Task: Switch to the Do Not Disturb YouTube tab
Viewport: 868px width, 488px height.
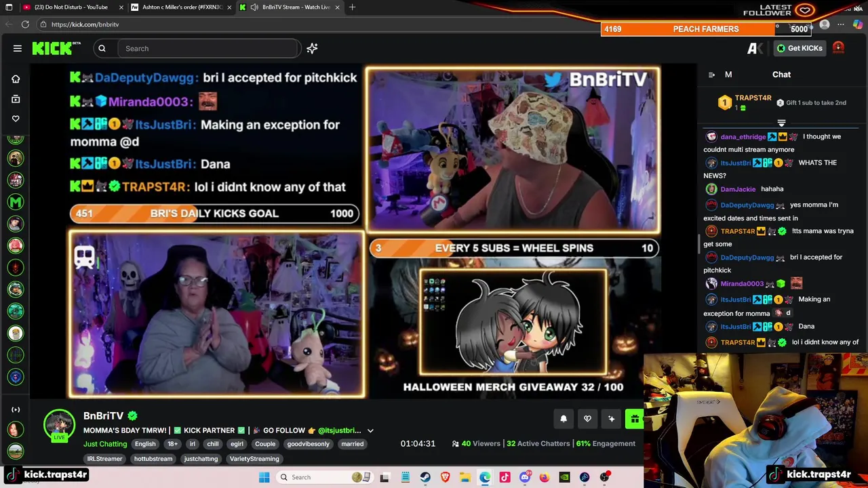Action: 71,7
